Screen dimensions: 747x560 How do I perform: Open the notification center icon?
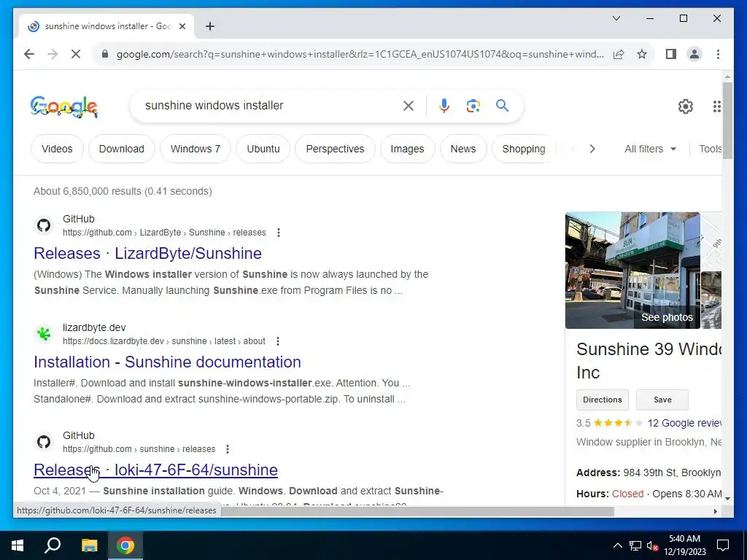pos(723,545)
